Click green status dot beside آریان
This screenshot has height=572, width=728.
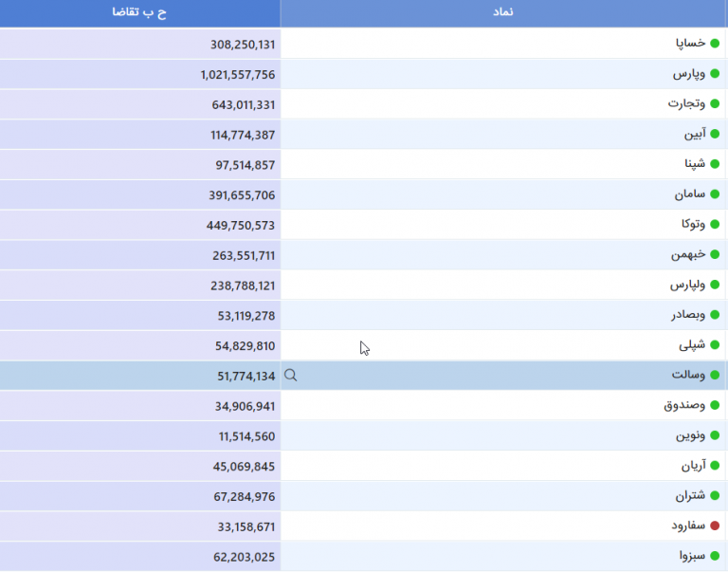[x=715, y=465]
